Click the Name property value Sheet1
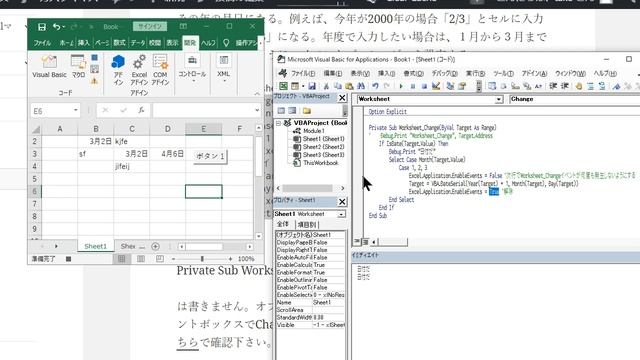 (329, 302)
